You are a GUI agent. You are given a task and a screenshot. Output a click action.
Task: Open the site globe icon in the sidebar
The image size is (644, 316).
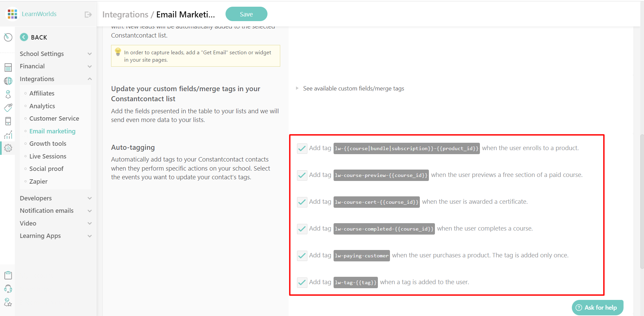(x=8, y=81)
